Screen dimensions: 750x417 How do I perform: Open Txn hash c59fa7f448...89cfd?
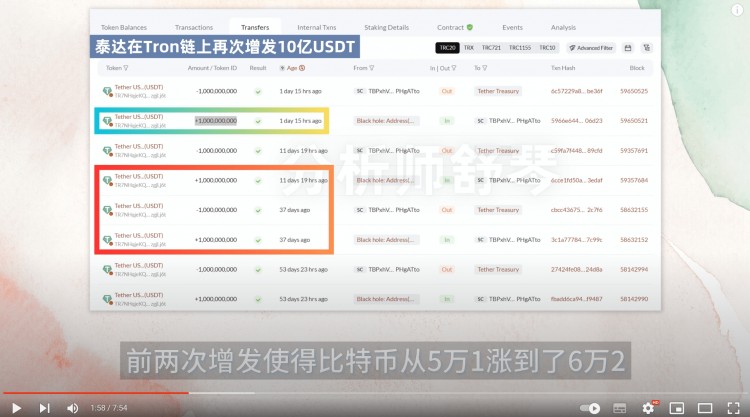[x=576, y=150]
